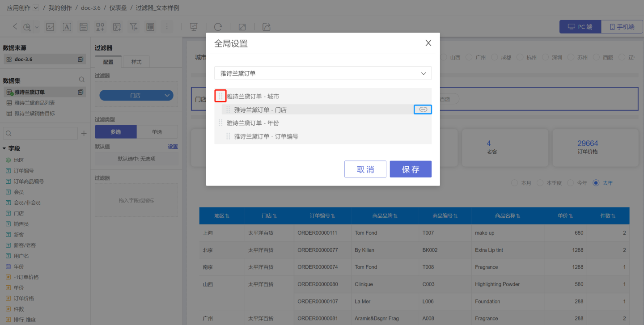
Task: Click the search icon next to 数据集
Action: (x=82, y=80)
